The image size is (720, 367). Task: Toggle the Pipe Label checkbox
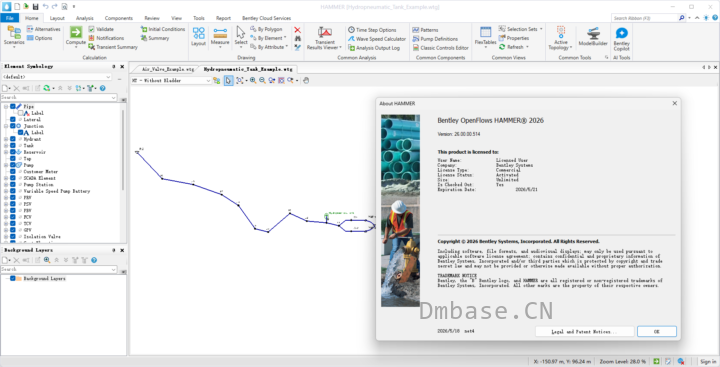(20, 113)
